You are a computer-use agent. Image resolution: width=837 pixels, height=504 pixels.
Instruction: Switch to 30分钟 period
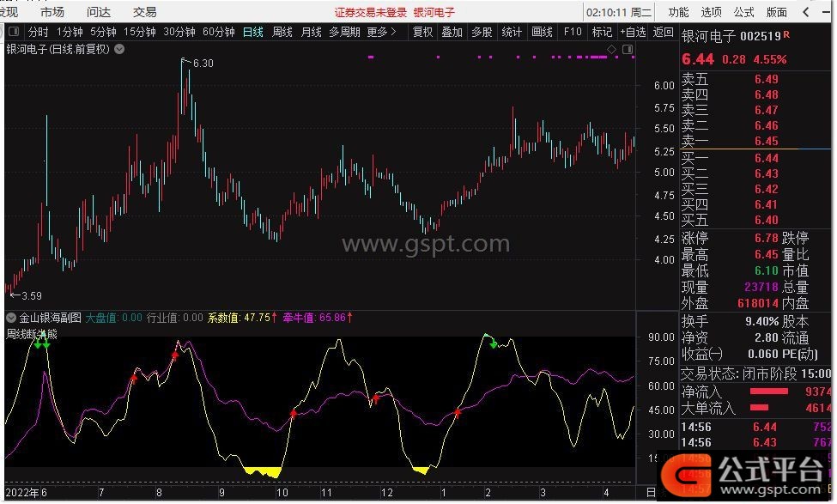[179, 32]
